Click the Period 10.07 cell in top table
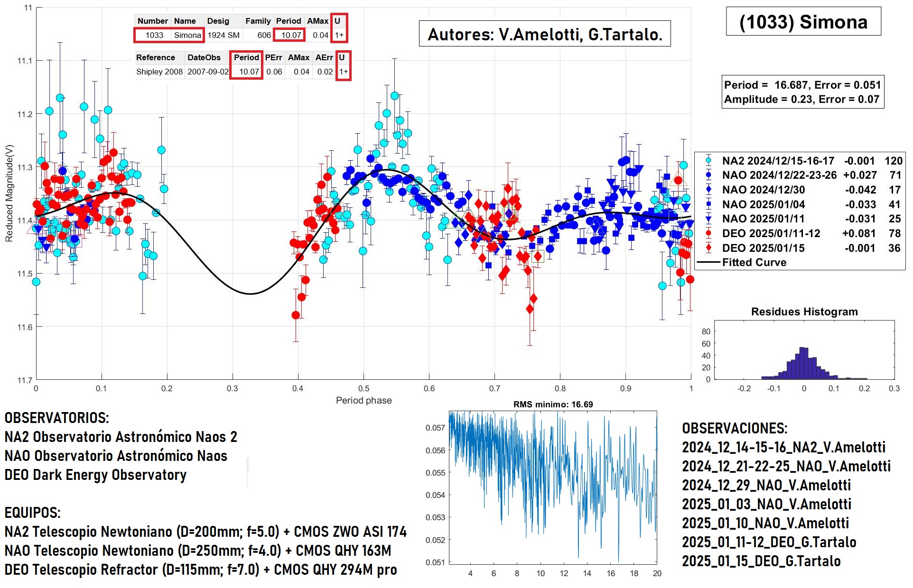913x588 pixels. pos(290,35)
